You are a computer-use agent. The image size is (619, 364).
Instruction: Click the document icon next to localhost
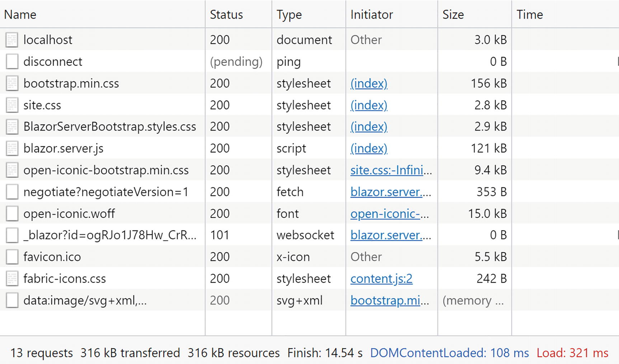click(x=12, y=40)
